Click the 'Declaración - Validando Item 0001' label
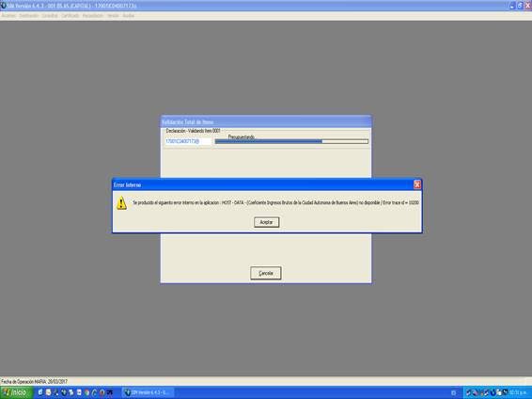Screen dimensions: 532x399 pyautogui.click(x=193, y=131)
